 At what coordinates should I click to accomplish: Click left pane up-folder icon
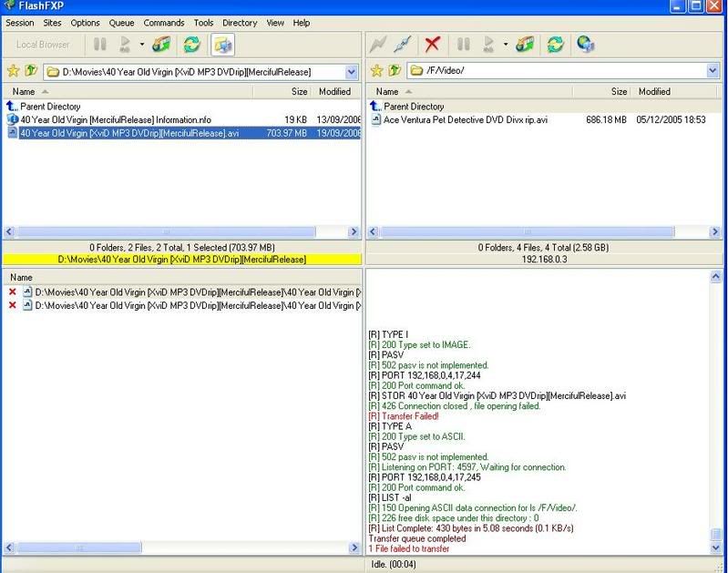31,71
